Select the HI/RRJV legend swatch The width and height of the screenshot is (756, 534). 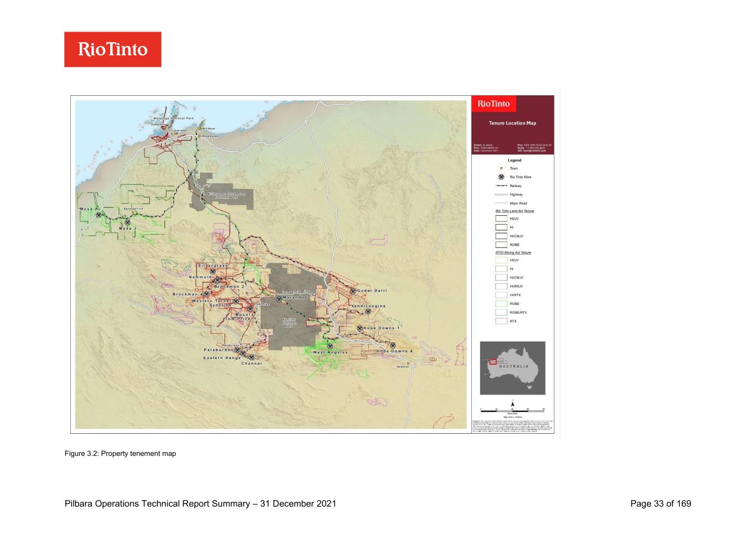pos(501,287)
